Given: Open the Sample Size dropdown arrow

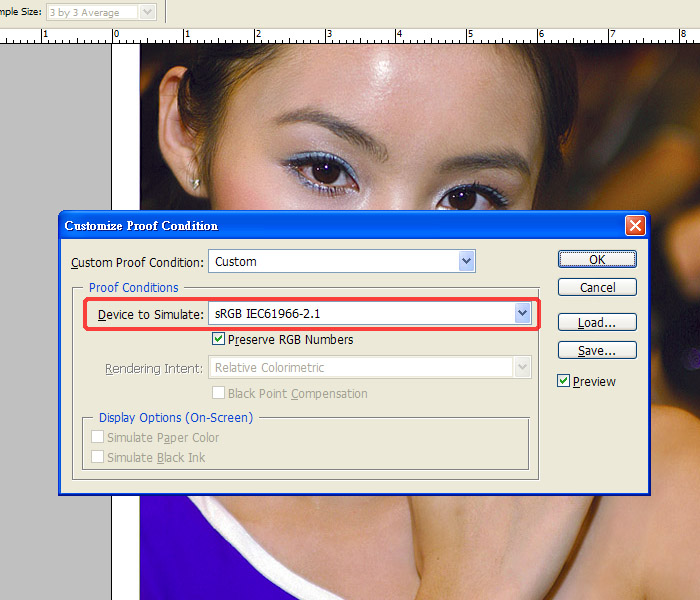Looking at the screenshot, I should tap(148, 12).
